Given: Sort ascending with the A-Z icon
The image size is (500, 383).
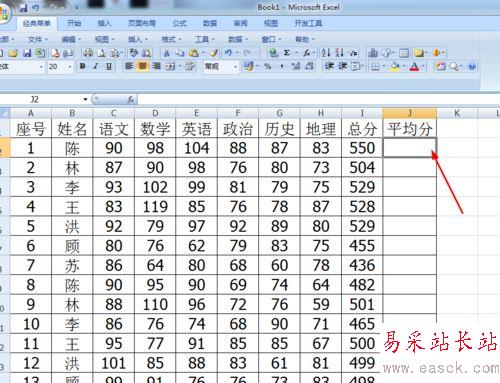Looking at the screenshot, I should pos(326,53).
